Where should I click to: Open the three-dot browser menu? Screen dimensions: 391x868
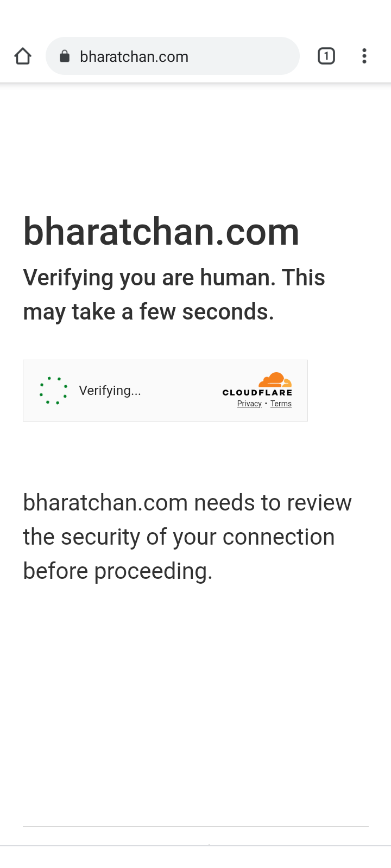(364, 56)
